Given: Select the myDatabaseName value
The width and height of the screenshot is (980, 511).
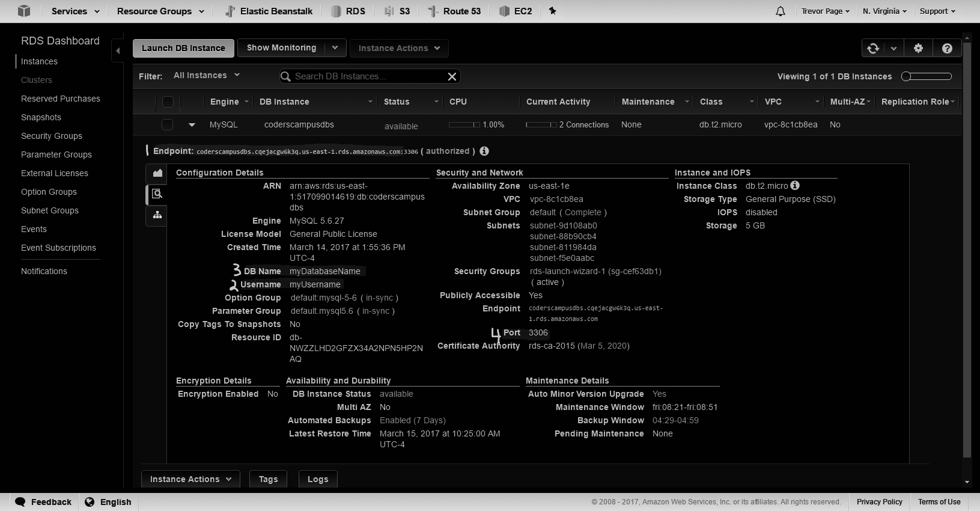Looking at the screenshot, I should [325, 271].
